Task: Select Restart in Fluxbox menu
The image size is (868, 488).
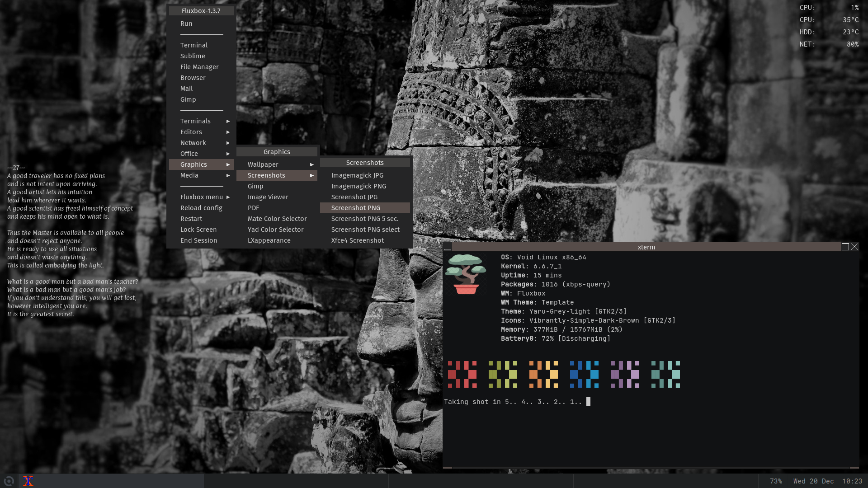Action: [x=201, y=219]
